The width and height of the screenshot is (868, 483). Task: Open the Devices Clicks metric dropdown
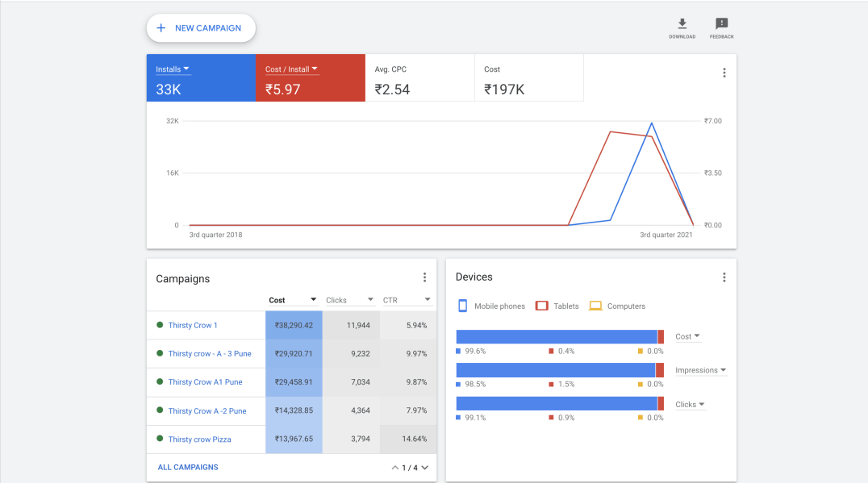690,405
